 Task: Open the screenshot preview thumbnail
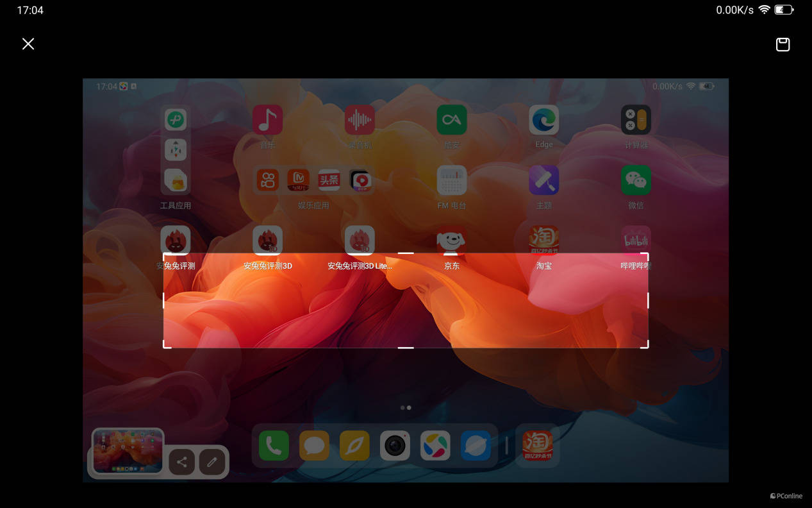(x=128, y=452)
